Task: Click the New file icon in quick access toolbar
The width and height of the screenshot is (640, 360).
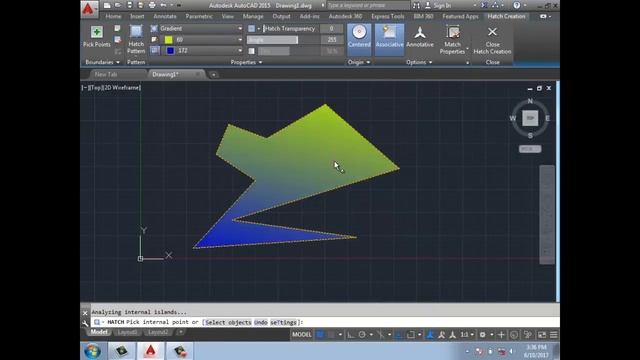Action: tap(107, 5)
